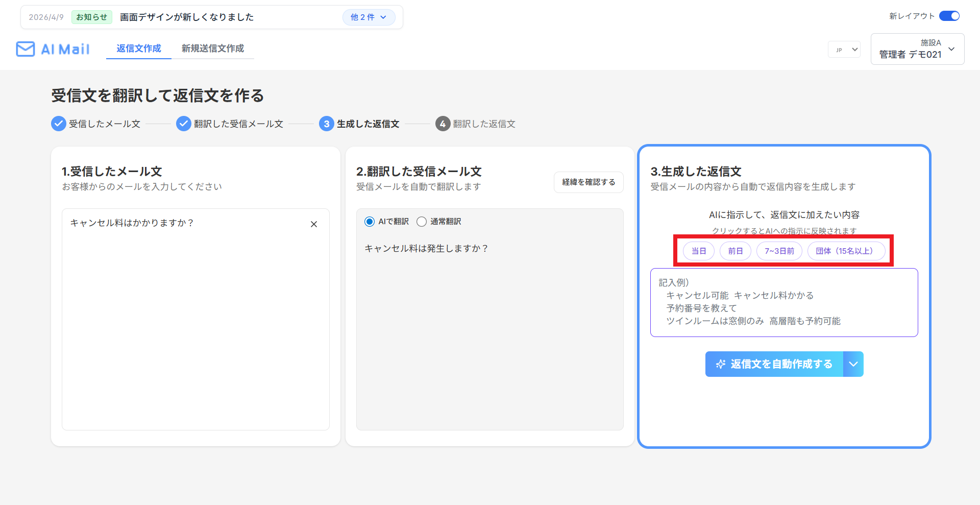Expand the 管理者 デモ021 account menu
This screenshot has width=980, height=505.
[x=917, y=49]
